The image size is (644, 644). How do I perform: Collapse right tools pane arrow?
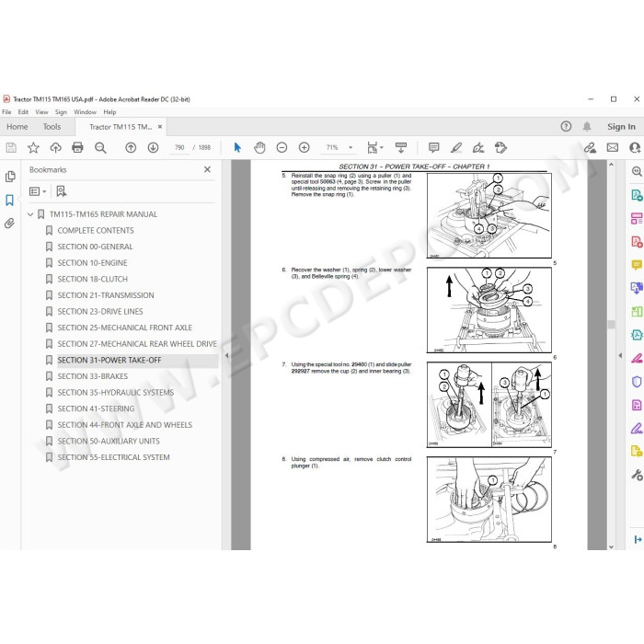click(x=620, y=356)
